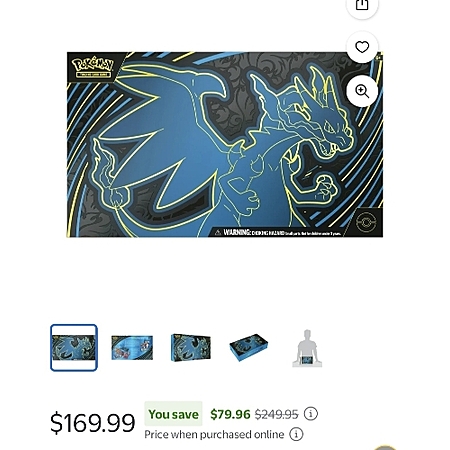View the fourth flat-lay box thumbnail

click(x=249, y=348)
